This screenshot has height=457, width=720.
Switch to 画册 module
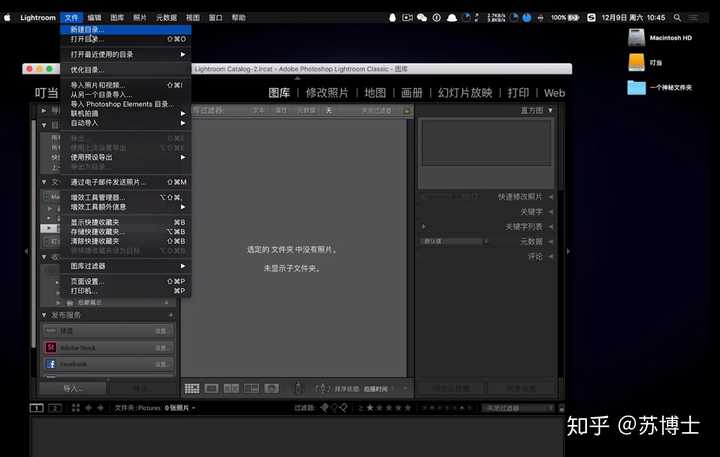click(x=411, y=93)
